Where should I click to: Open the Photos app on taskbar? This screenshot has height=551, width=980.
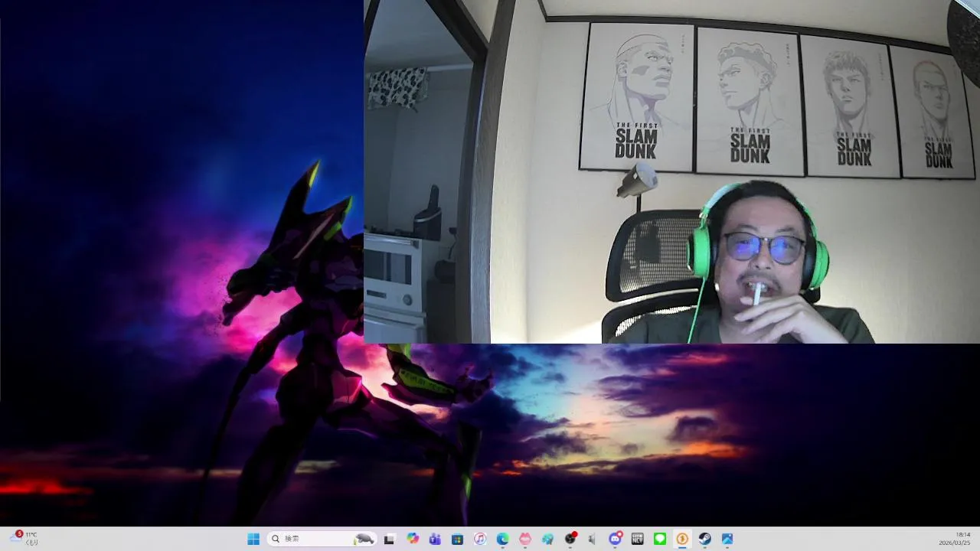point(727,539)
